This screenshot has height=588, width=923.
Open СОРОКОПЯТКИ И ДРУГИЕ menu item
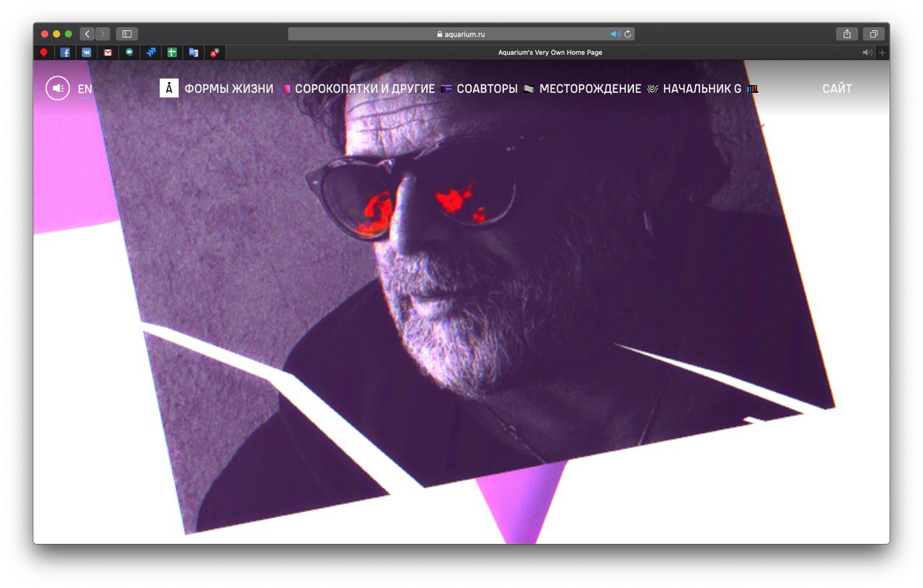pos(365,89)
